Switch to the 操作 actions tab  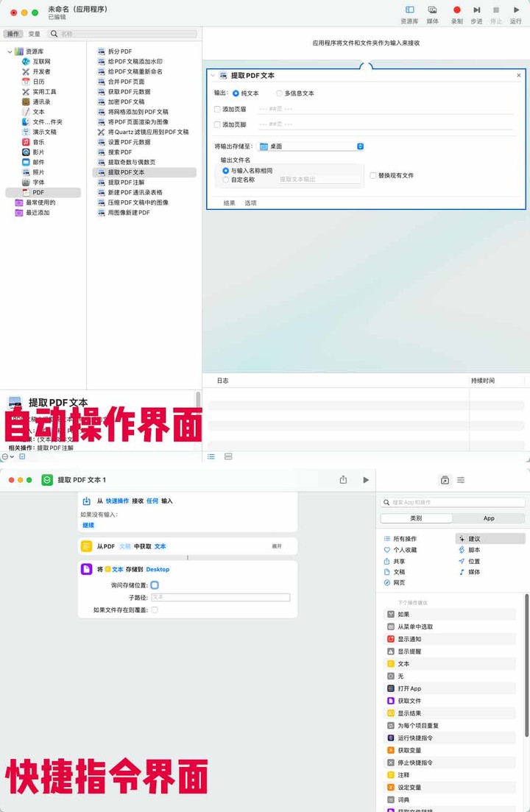tap(13, 34)
